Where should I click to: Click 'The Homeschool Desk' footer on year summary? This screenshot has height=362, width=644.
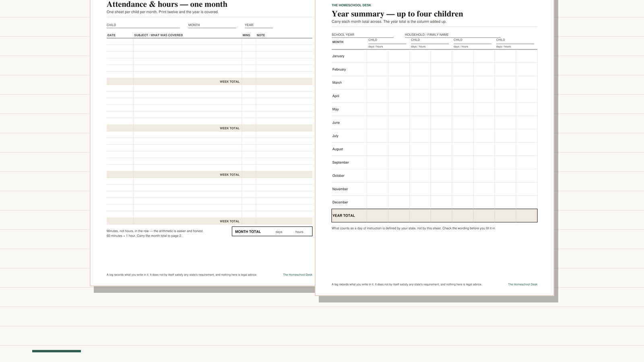tap(522, 285)
